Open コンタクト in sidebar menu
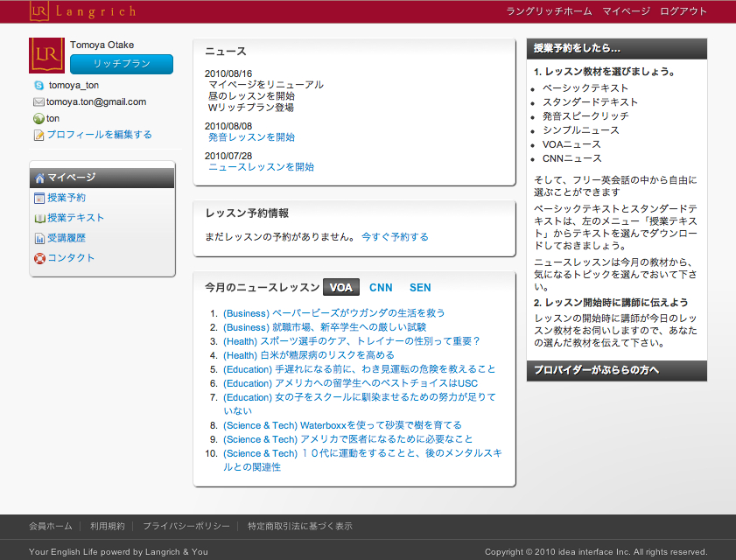 click(x=71, y=258)
